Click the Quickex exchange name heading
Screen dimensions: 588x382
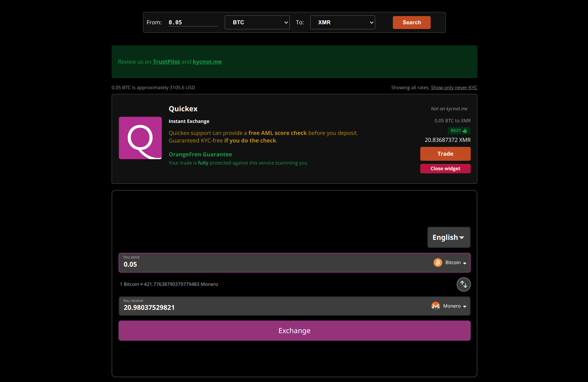[183, 109]
